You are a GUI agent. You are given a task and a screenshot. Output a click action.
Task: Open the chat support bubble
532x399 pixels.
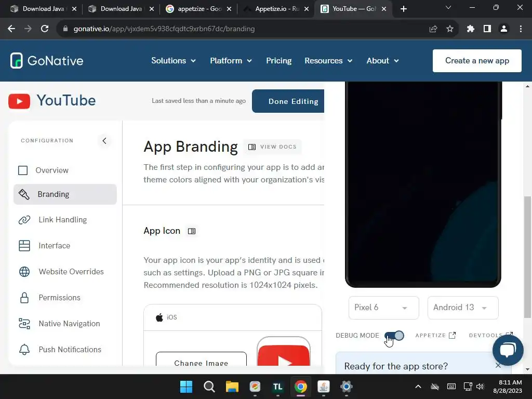(x=508, y=350)
